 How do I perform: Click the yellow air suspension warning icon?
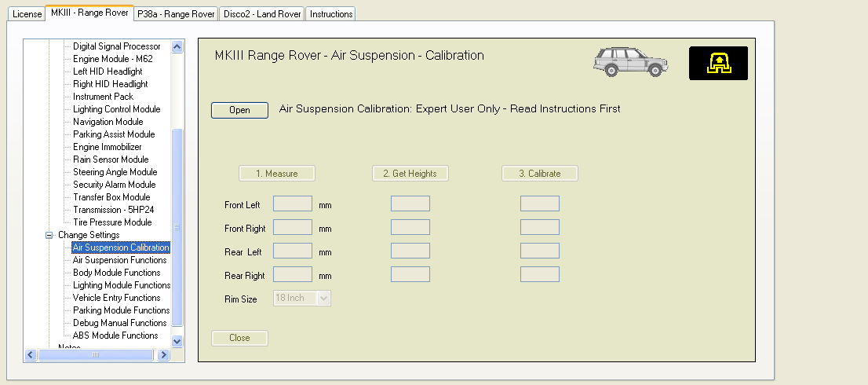tap(718, 63)
